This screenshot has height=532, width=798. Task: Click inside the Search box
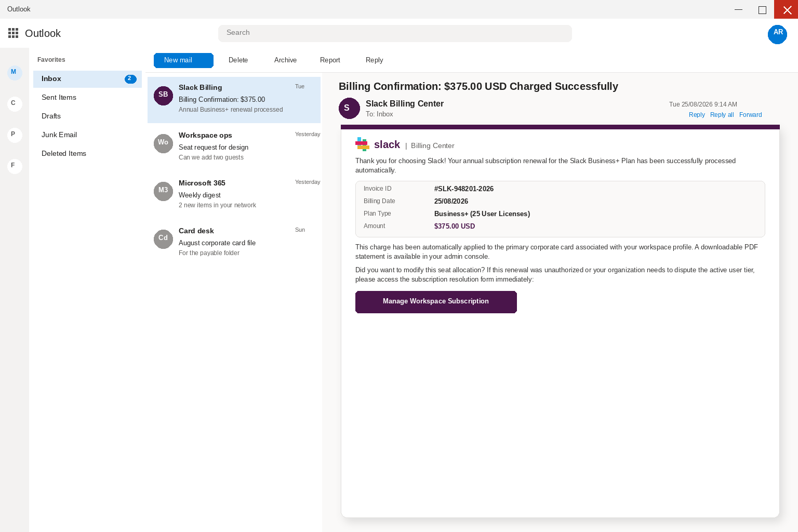[395, 33]
